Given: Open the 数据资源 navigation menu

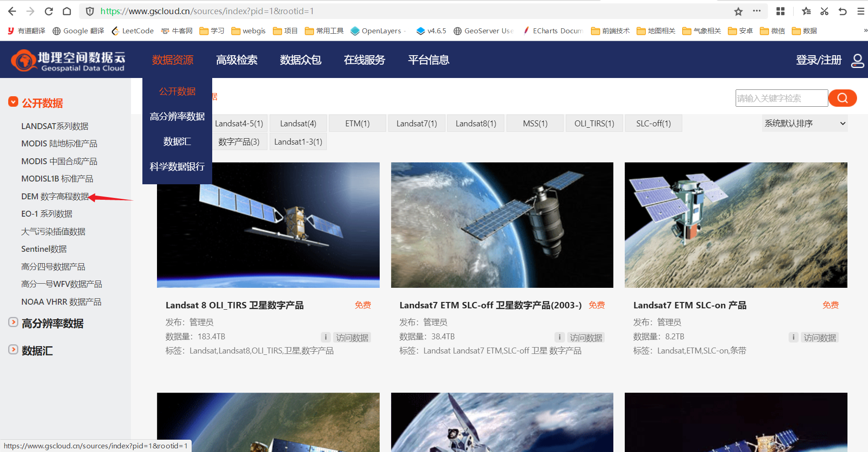Looking at the screenshot, I should tap(173, 60).
